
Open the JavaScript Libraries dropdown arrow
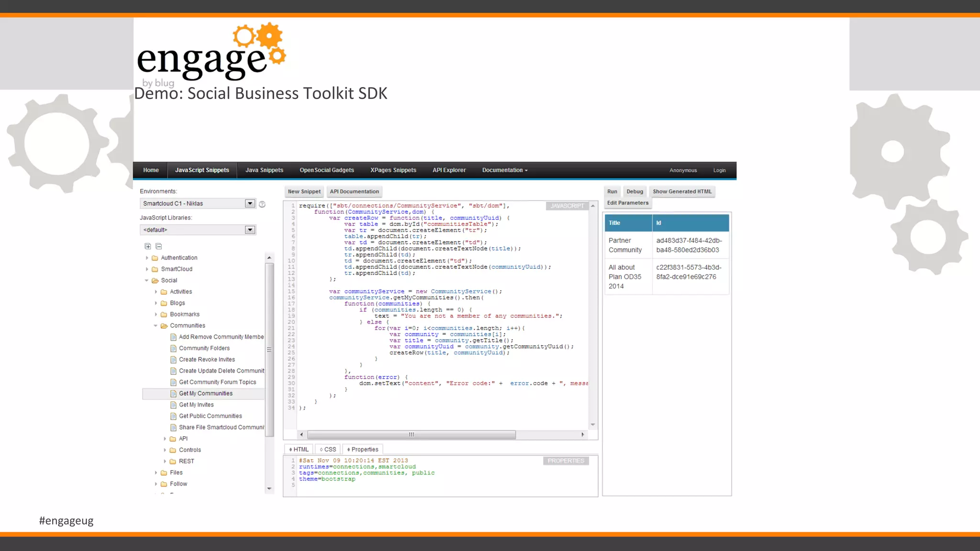[250, 230]
